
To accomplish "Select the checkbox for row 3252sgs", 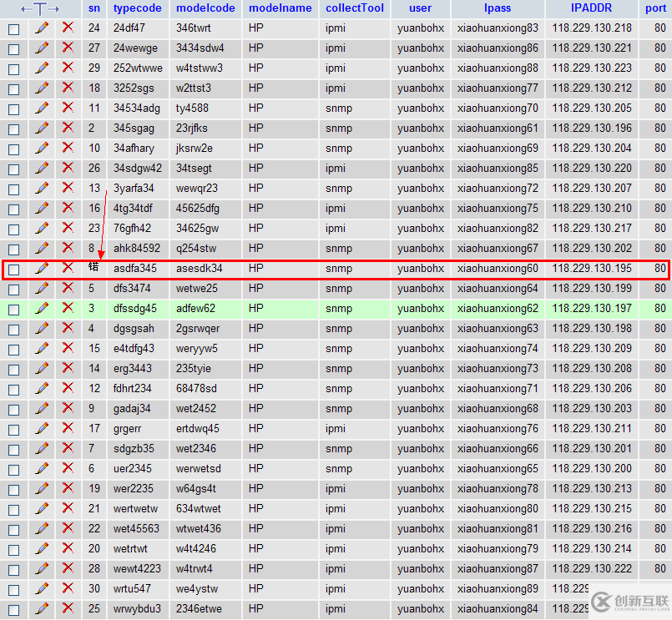I will (13, 89).
